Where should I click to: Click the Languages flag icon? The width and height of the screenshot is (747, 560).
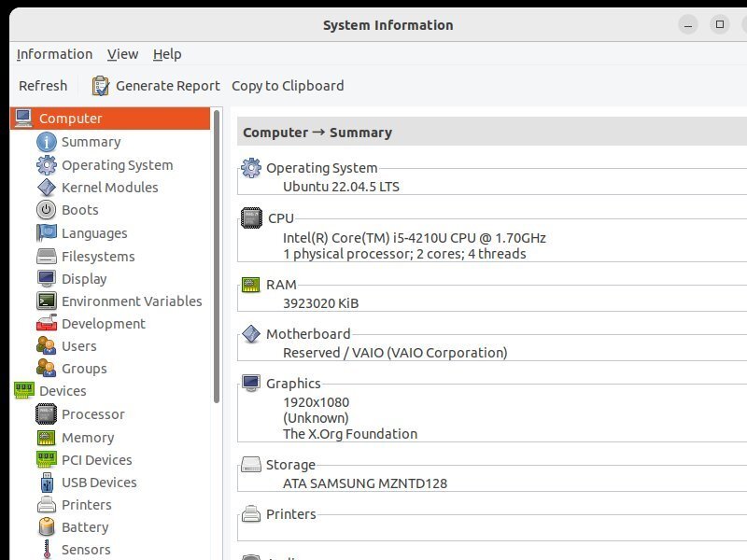47,233
